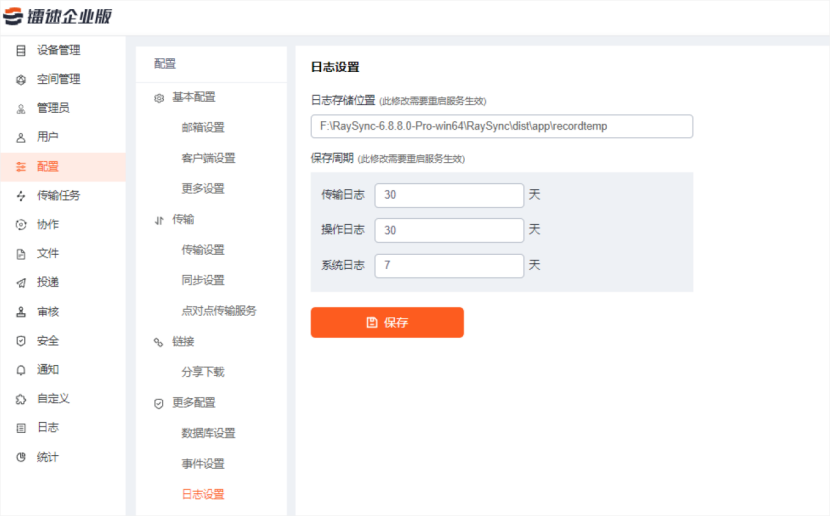Click the 统计 pie chart icon
The width and height of the screenshot is (830, 516).
tap(21, 457)
